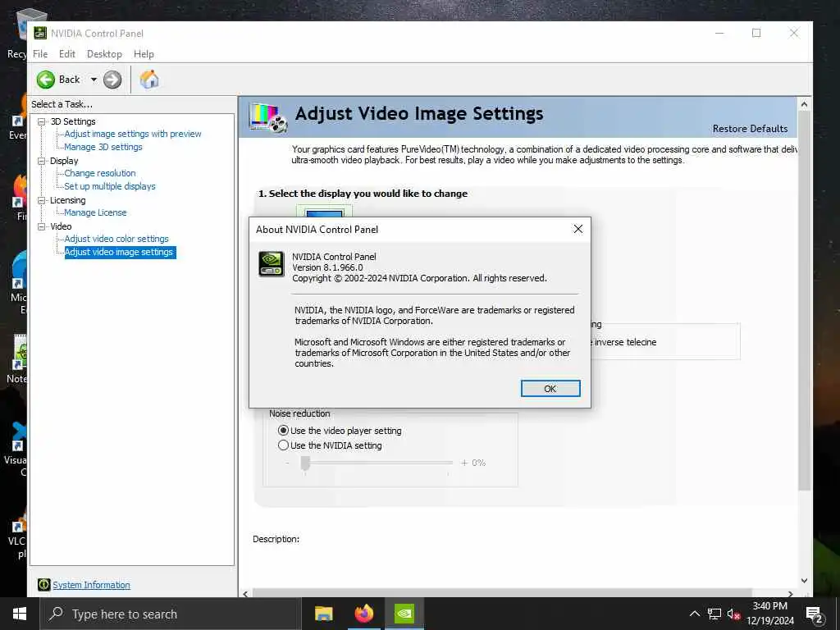Click the Description label

click(x=276, y=539)
